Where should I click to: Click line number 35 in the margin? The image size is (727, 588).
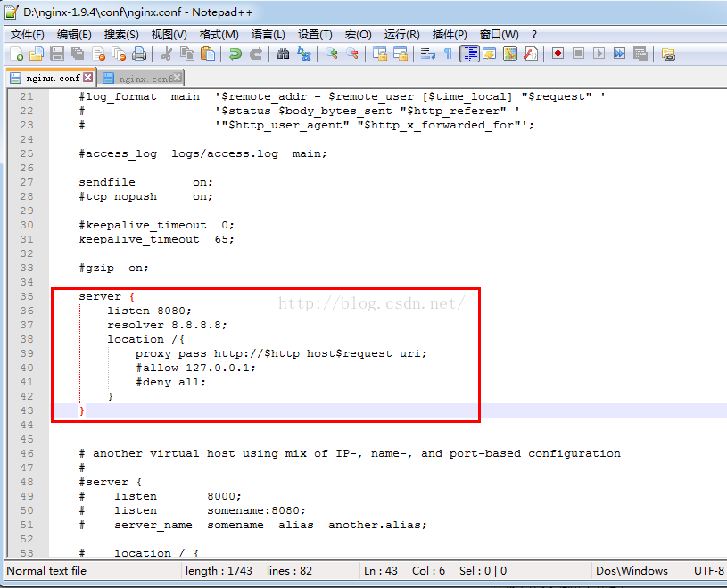click(27, 296)
